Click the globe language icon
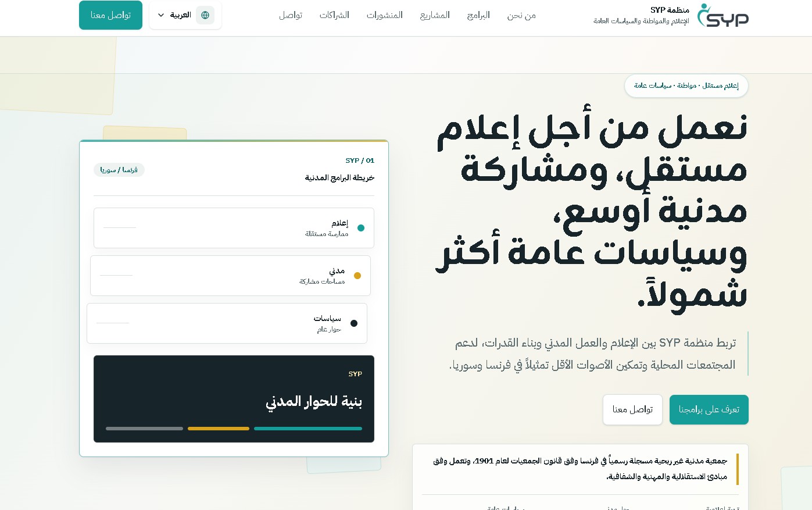Viewport: 812px width, 510px height. (205, 15)
